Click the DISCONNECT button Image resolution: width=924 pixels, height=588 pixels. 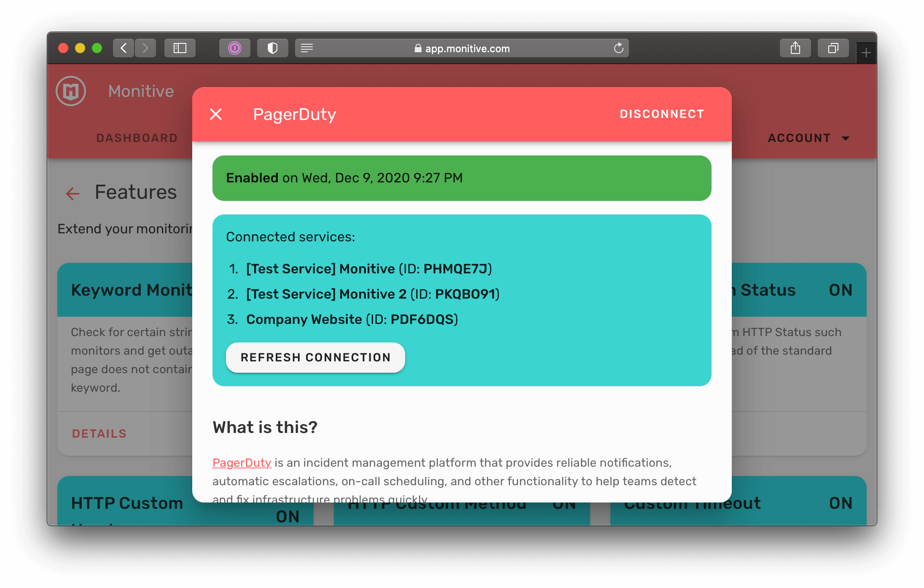coord(662,114)
